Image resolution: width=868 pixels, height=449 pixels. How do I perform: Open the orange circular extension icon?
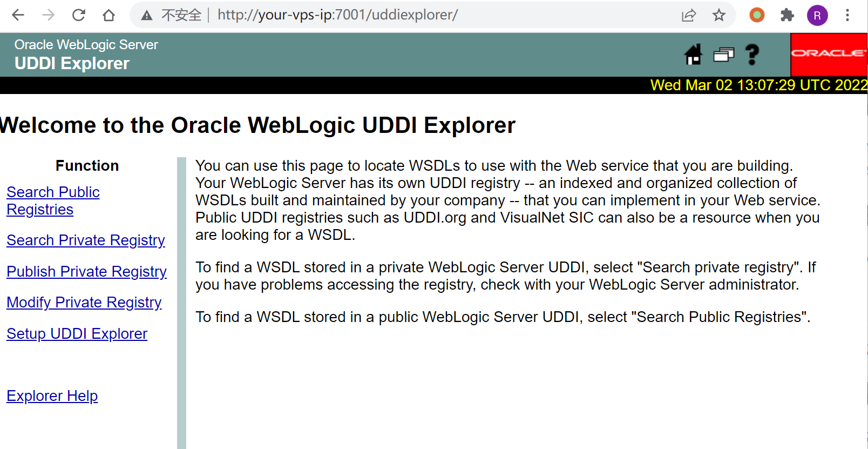pyautogui.click(x=757, y=15)
